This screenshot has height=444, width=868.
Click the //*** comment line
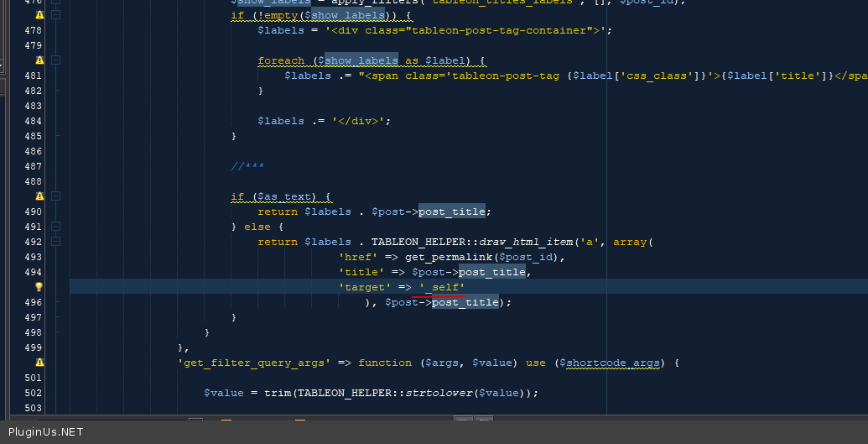[x=247, y=166]
